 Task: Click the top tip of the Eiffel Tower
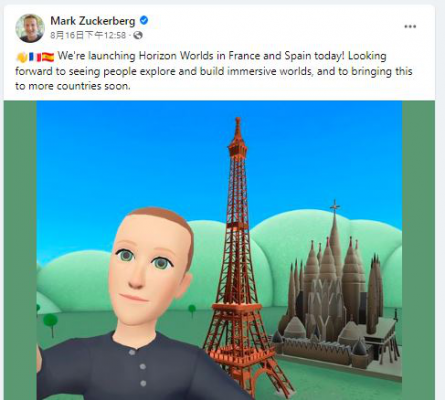[x=238, y=121]
